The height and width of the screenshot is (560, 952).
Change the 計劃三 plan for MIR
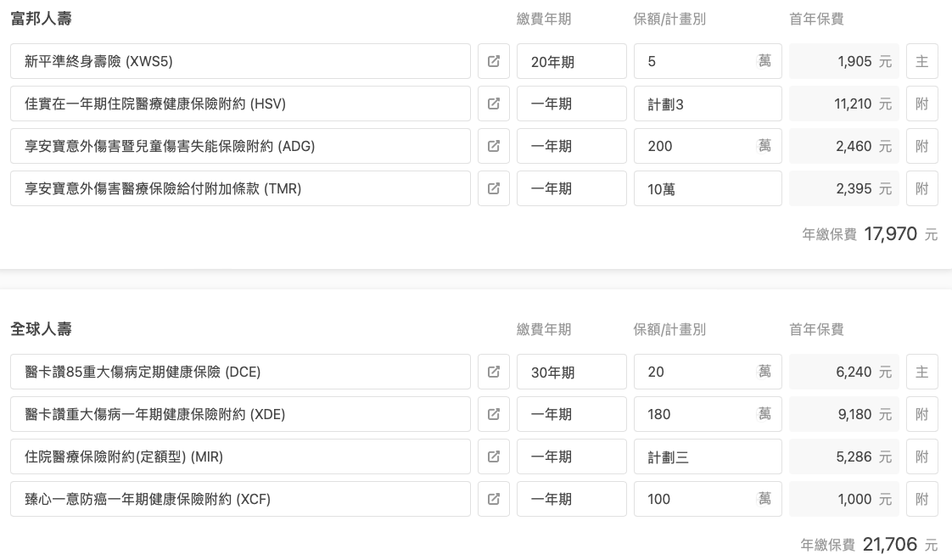click(x=708, y=456)
